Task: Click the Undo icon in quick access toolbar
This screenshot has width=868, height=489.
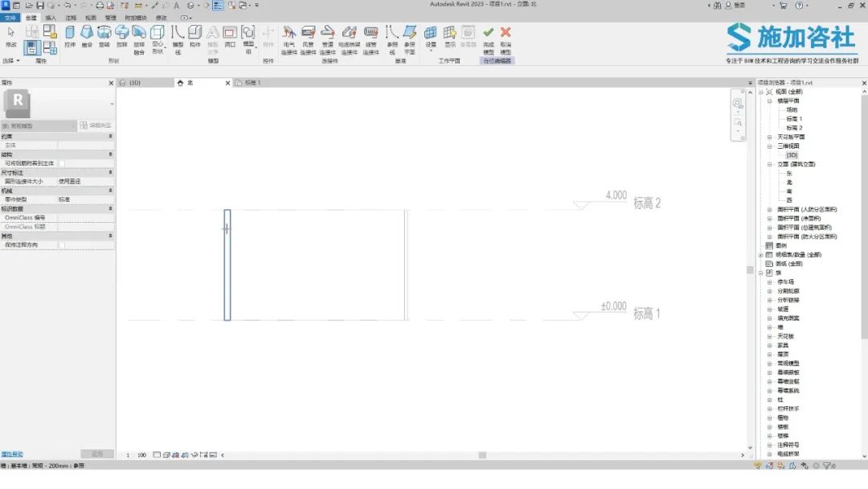Action: tap(67, 6)
